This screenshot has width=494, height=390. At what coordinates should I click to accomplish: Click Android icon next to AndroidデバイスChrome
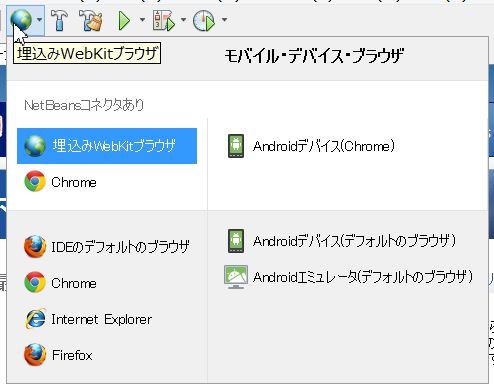click(236, 146)
